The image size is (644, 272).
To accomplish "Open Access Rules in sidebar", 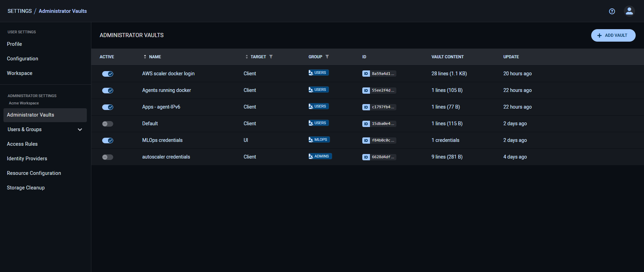I will click(22, 144).
